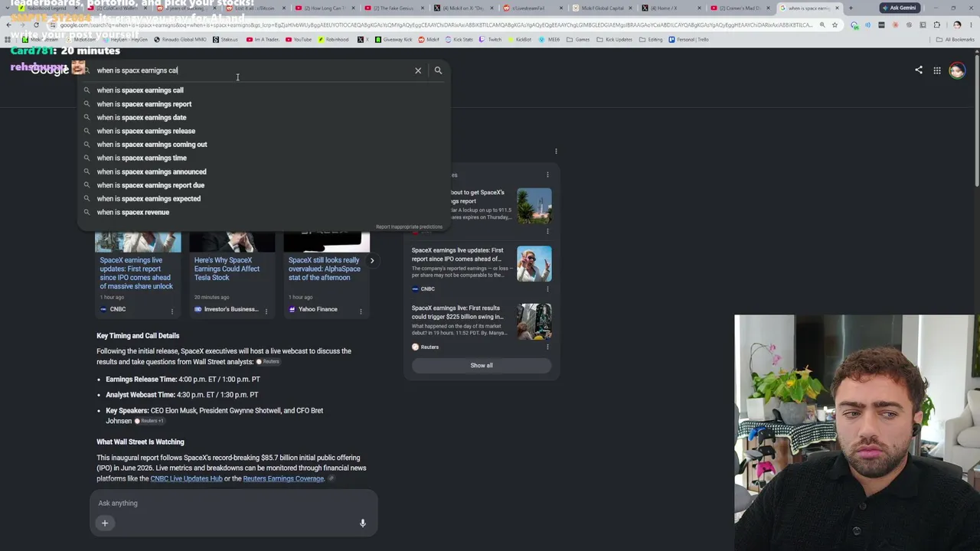The height and width of the screenshot is (551, 980).
Task: Bookmark this page with the star icon
Action: (x=835, y=24)
